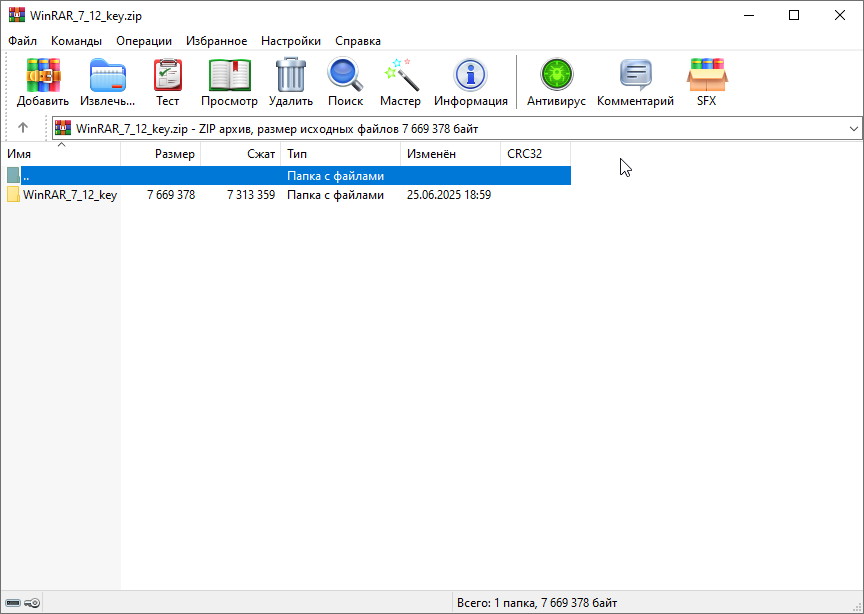Click the Удалить trash can icon

290,75
